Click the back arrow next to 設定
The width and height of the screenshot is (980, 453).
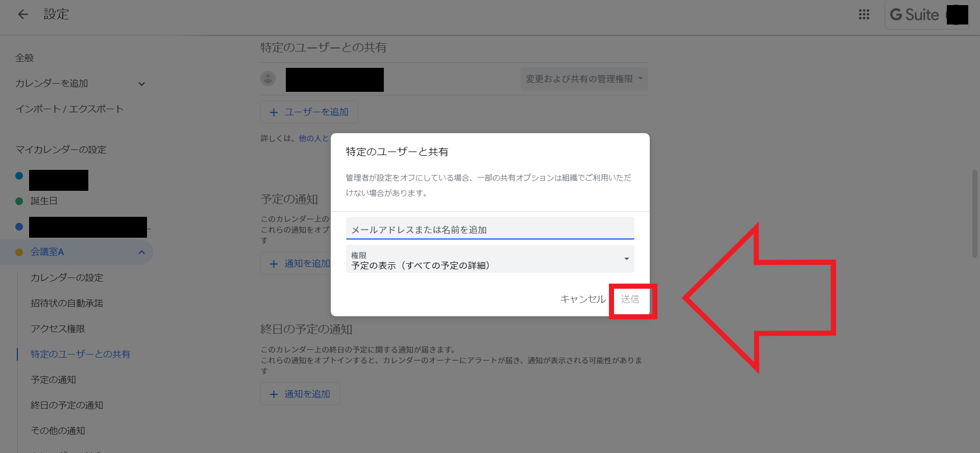pos(23,14)
